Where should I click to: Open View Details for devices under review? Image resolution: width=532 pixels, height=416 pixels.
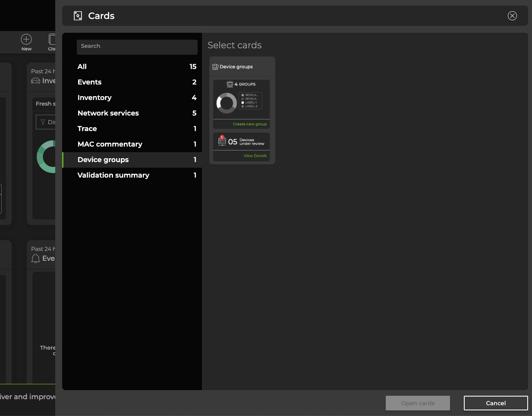tap(255, 156)
